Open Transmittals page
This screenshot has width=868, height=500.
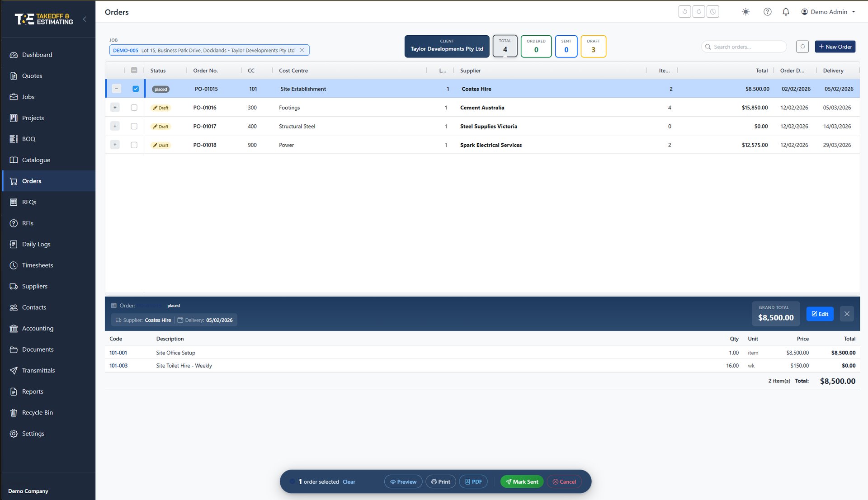(47, 370)
